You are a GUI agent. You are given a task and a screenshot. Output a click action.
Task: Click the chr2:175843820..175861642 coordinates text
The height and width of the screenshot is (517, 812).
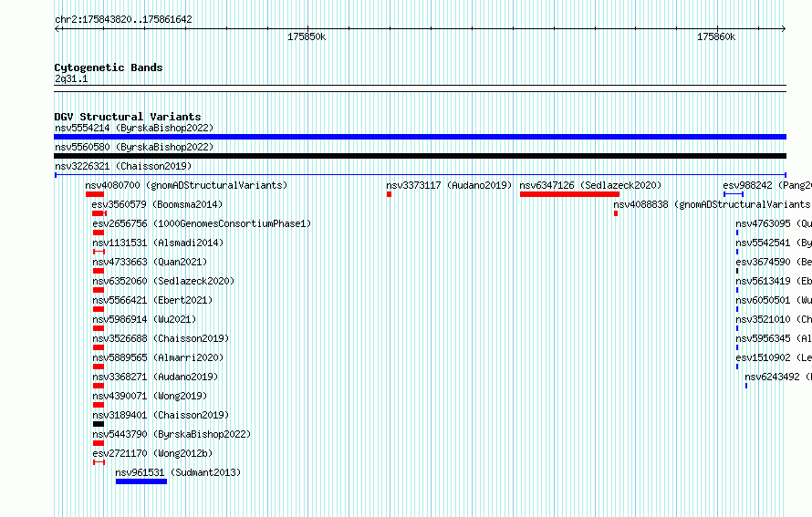pos(123,19)
